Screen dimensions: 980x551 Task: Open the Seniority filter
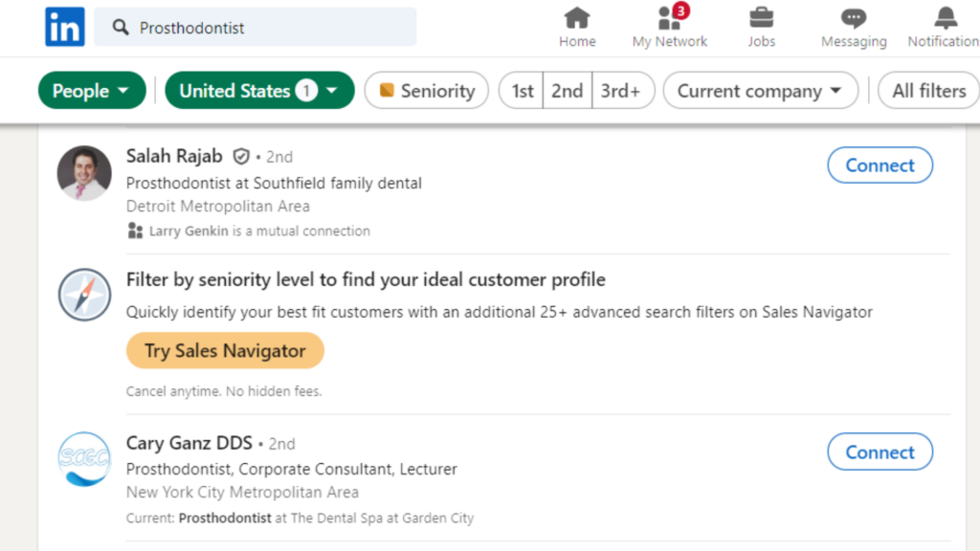click(426, 90)
